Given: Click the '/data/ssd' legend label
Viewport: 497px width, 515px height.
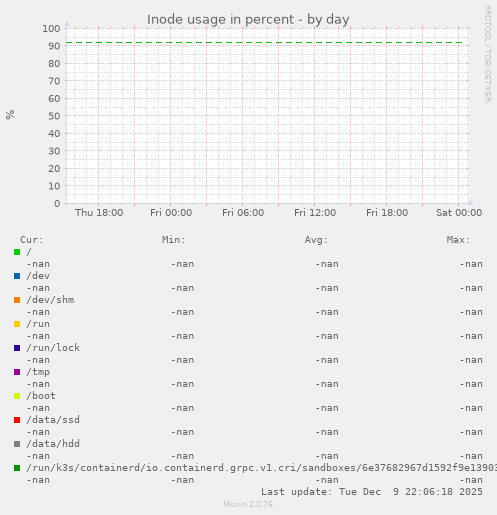Looking at the screenshot, I should (53, 420).
